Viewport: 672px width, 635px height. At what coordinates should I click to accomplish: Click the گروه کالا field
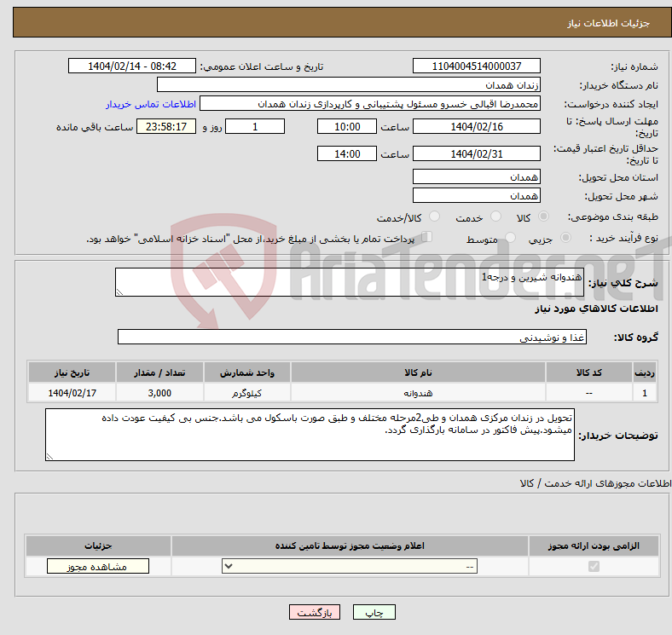(x=351, y=338)
